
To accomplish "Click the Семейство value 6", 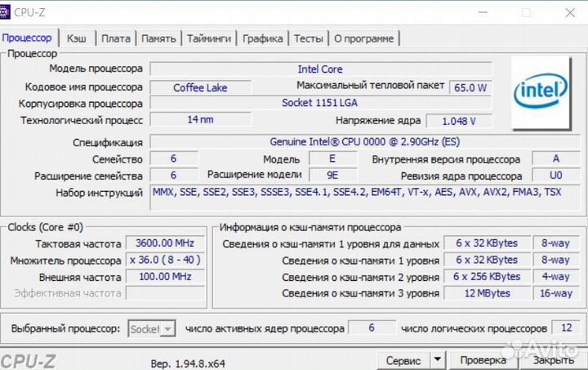I will pos(174,158).
